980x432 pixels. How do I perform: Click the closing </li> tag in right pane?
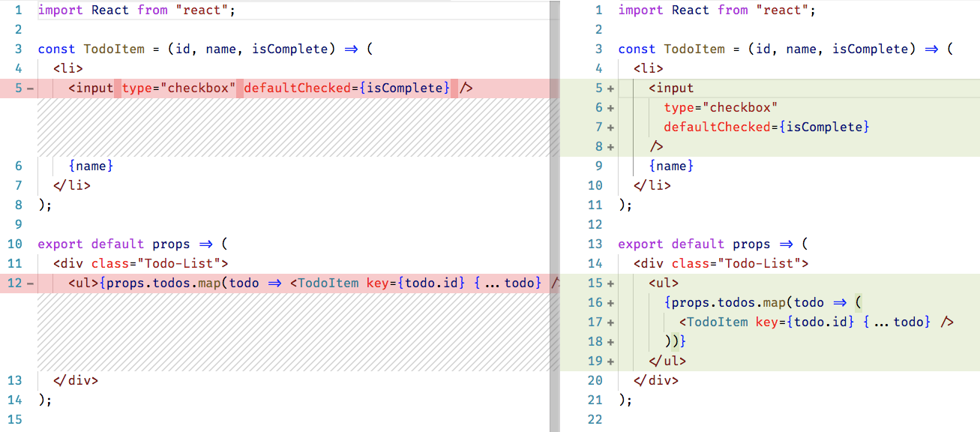point(652,186)
